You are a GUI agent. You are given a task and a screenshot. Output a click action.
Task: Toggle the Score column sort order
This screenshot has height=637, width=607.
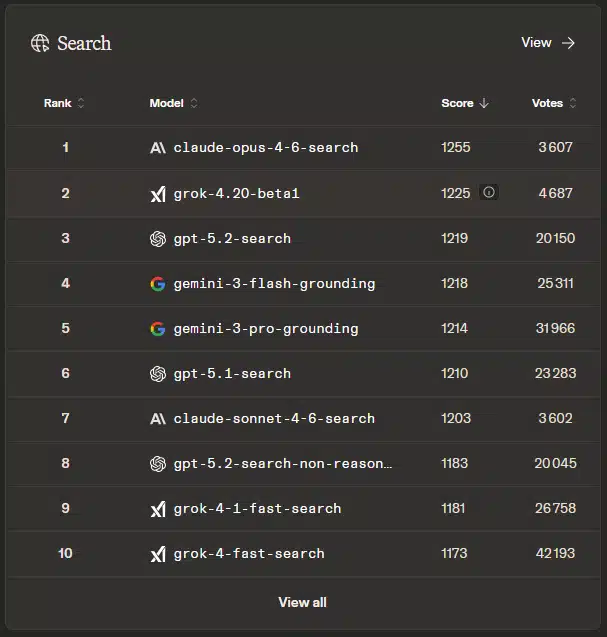pos(464,103)
